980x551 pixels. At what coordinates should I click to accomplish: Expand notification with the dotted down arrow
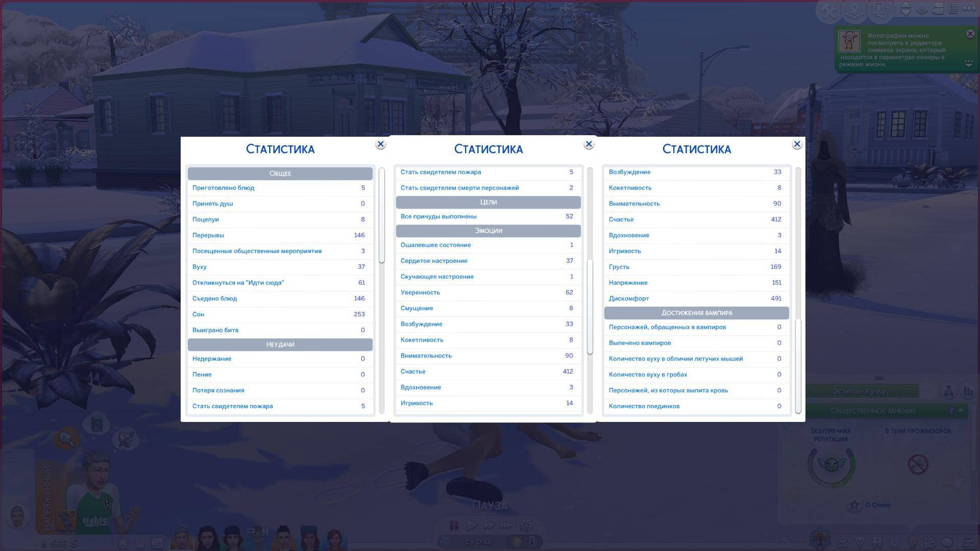point(969,64)
